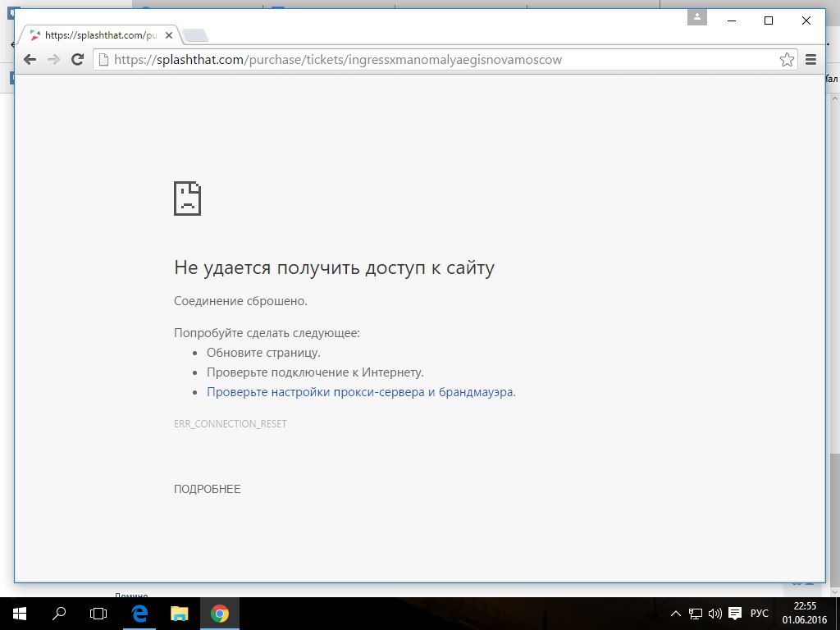This screenshot has width=840, height=630.
Task: Maximize the Chrome window
Action: pos(768,21)
